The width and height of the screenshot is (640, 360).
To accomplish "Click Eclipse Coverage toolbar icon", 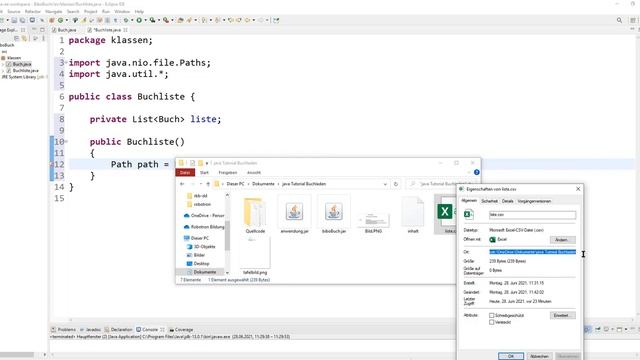I will (x=152, y=20).
